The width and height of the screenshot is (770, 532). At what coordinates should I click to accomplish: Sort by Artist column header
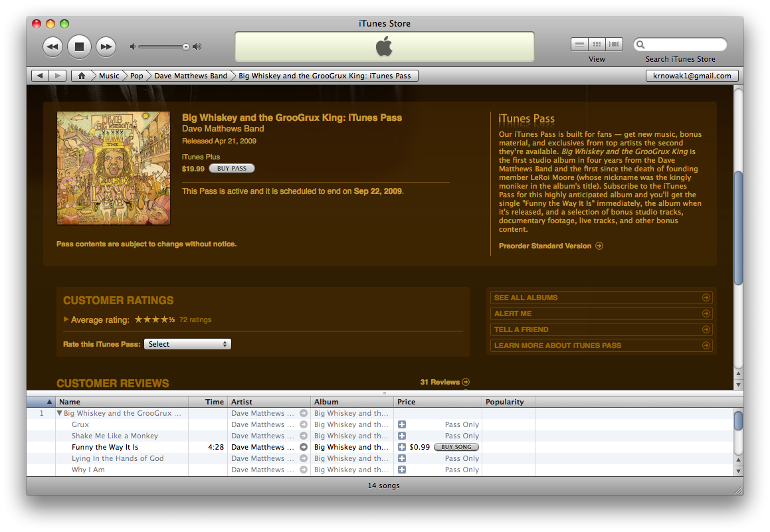pyautogui.click(x=269, y=401)
